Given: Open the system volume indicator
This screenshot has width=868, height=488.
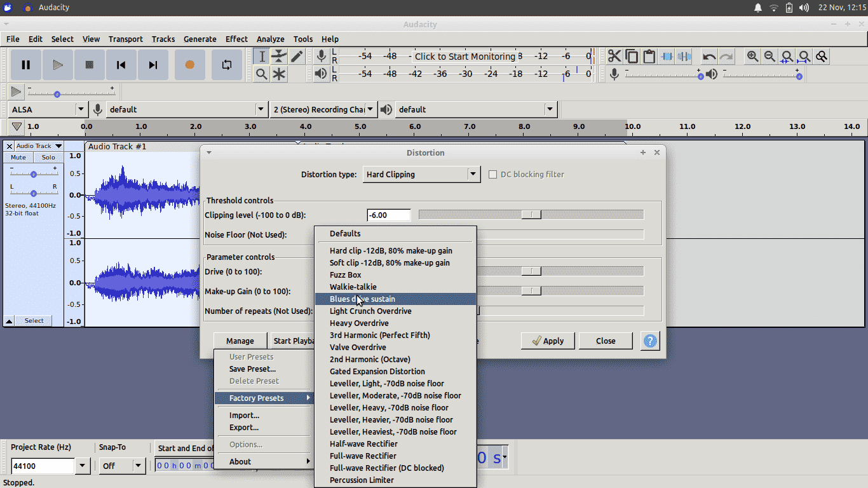Looking at the screenshot, I should pyautogui.click(x=804, y=8).
